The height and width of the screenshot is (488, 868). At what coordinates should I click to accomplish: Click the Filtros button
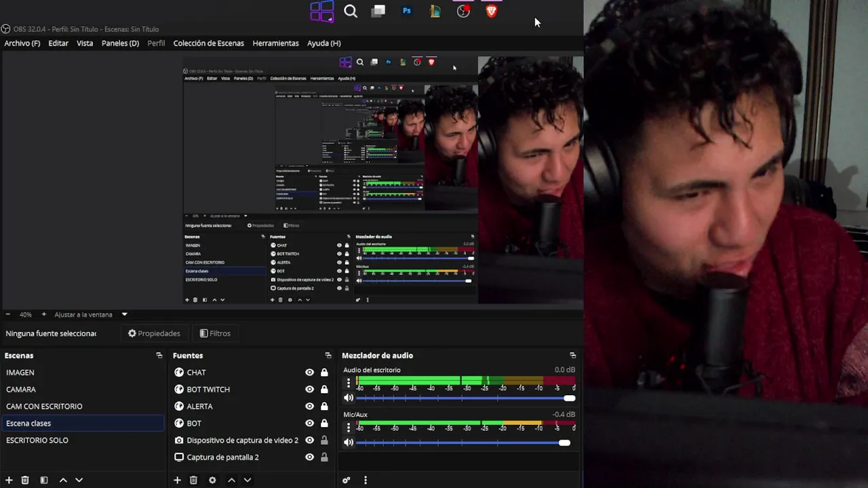(x=215, y=333)
